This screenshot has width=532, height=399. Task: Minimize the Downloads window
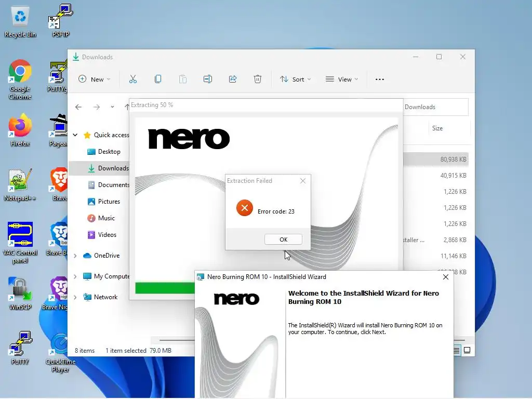pos(416,57)
